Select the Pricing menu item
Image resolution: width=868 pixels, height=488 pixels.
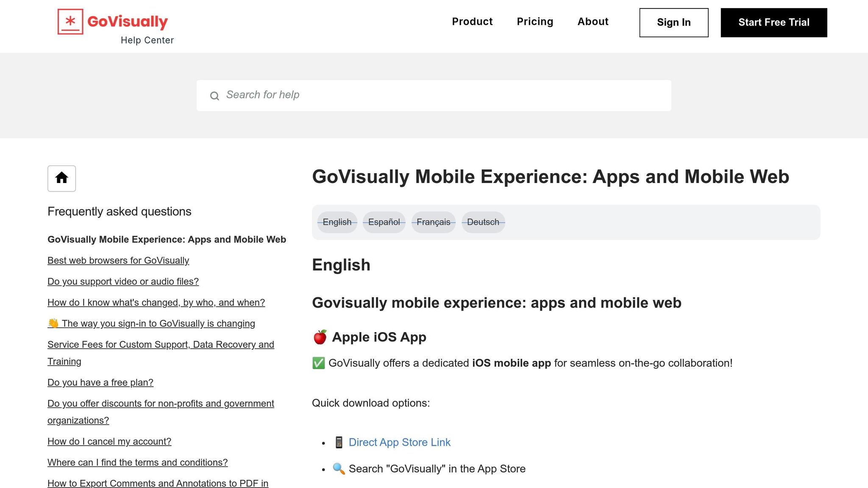[535, 22]
